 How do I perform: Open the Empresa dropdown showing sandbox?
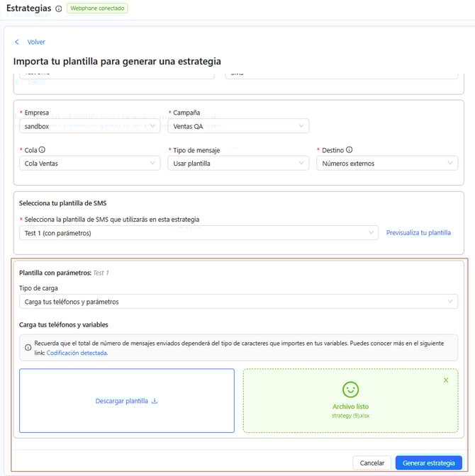(x=89, y=125)
